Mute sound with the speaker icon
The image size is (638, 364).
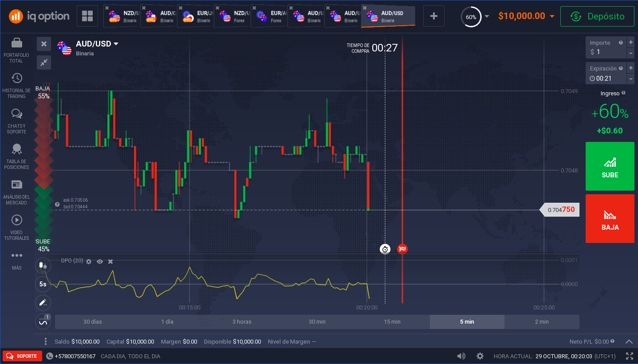(461, 356)
